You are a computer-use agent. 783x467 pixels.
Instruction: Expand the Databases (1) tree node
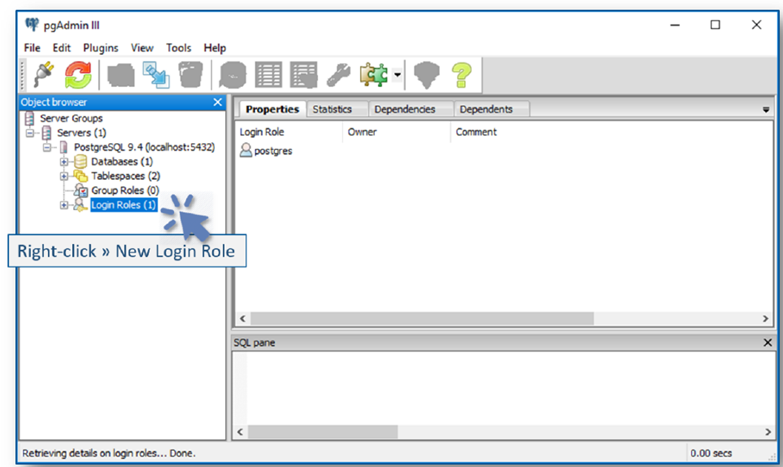[x=64, y=162]
